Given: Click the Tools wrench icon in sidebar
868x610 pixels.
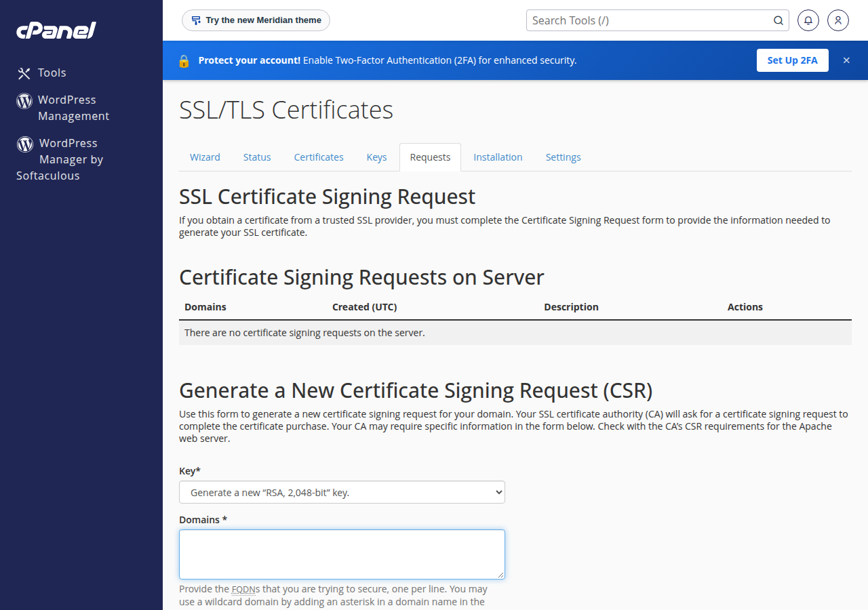Looking at the screenshot, I should click(24, 73).
